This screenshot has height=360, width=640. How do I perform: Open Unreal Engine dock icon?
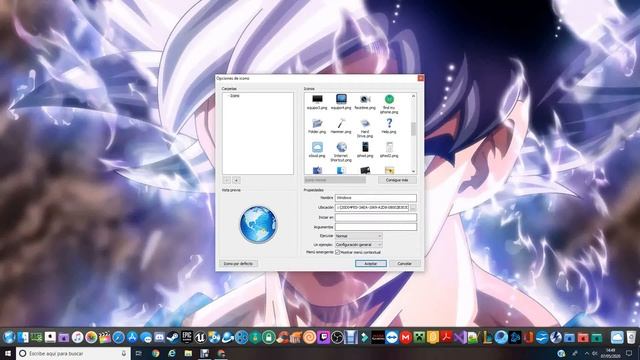(x=200, y=337)
